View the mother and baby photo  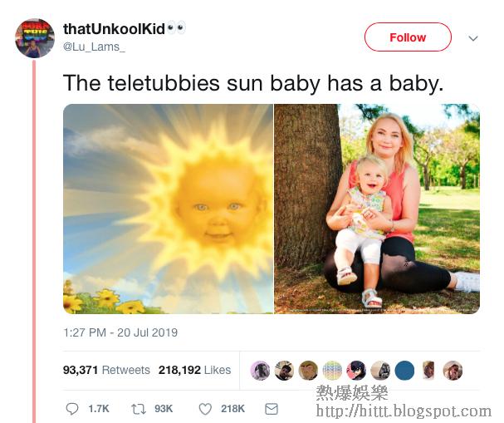(377, 209)
